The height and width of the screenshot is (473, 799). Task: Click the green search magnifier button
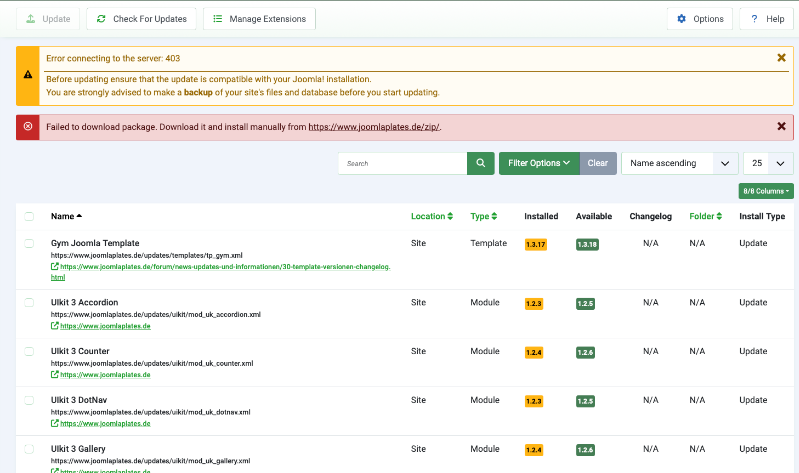pyautogui.click(x=481, y=164)
